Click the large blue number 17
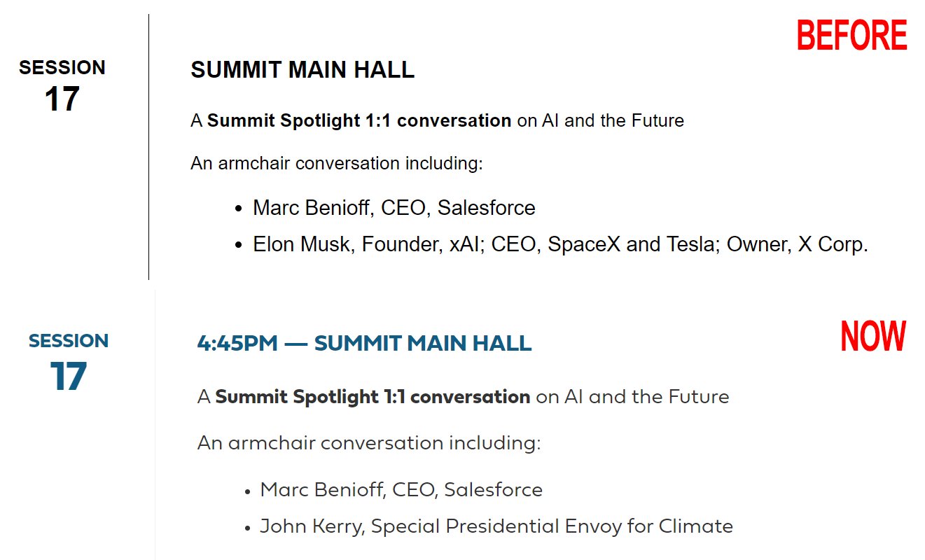Image resolution: width=925 pixels, height=560 pixels. pyautogui.click(x=69, y=377)
